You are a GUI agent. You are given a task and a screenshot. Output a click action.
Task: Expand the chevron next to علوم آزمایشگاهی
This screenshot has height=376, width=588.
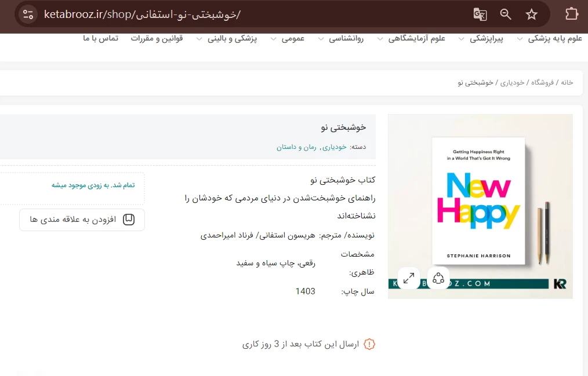click(x=380, y=39)
